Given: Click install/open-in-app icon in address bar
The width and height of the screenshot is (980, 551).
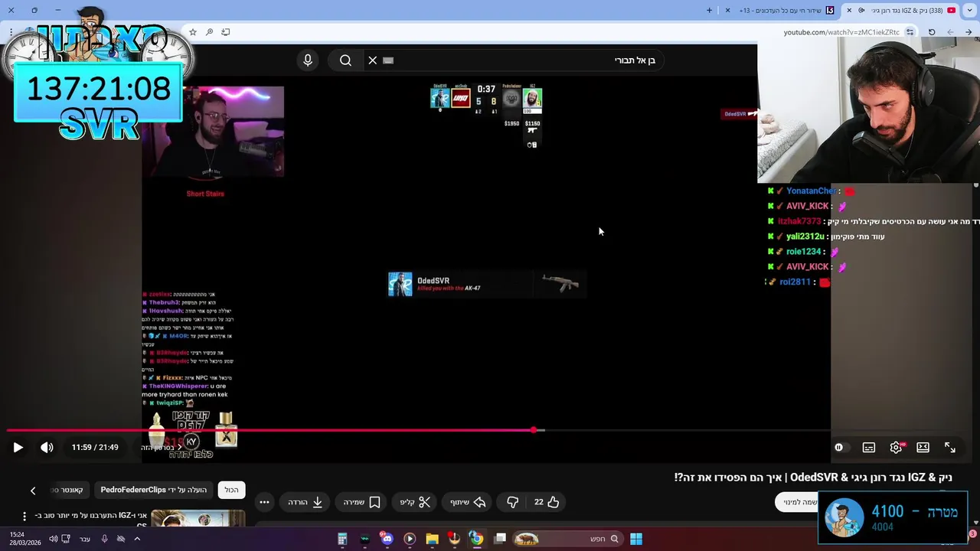Looking at the screenshot, I should [x=226, y=32].
